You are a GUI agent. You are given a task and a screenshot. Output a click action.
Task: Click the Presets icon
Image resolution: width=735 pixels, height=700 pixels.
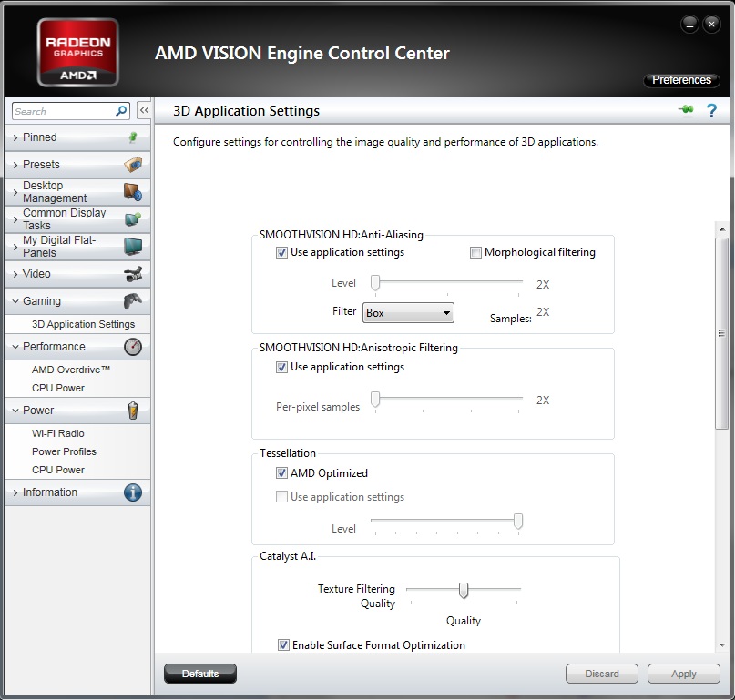(x=133, y=165)
